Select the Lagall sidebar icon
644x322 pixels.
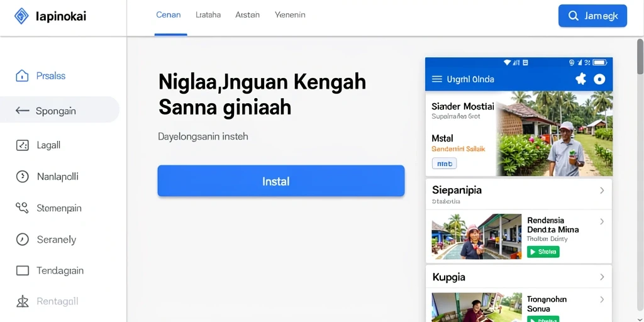point(22,145)
